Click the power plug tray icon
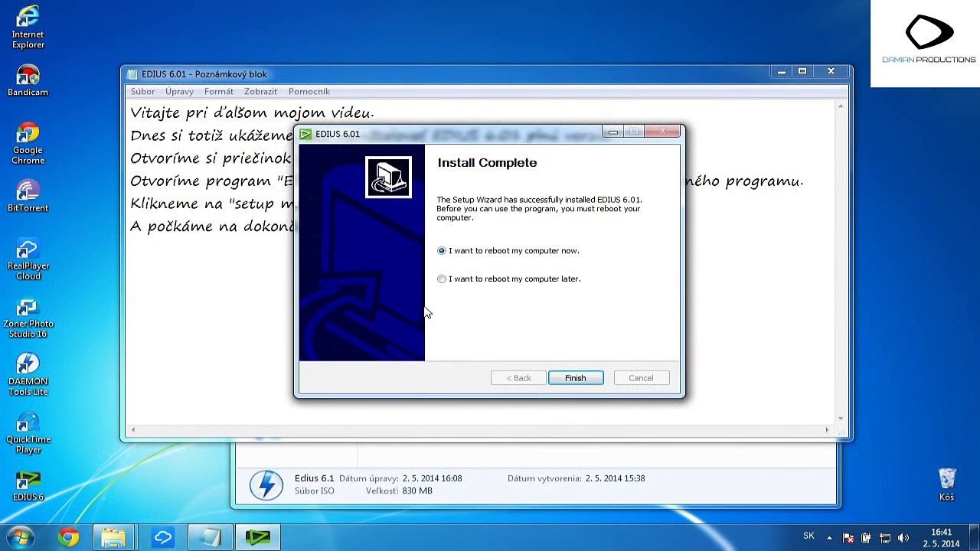The width and height of the screenshot is (980, 551). (866, 538)
